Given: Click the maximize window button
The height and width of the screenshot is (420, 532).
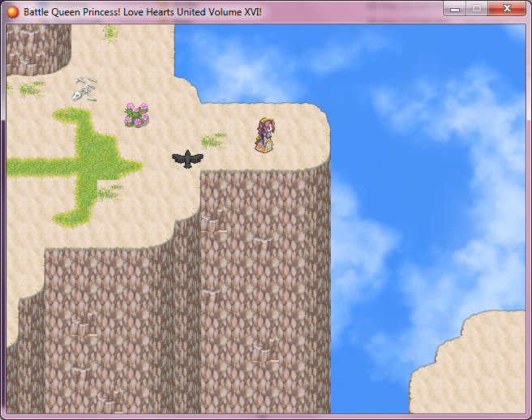Looking at the screenshot, I should (x=478, y=9).
